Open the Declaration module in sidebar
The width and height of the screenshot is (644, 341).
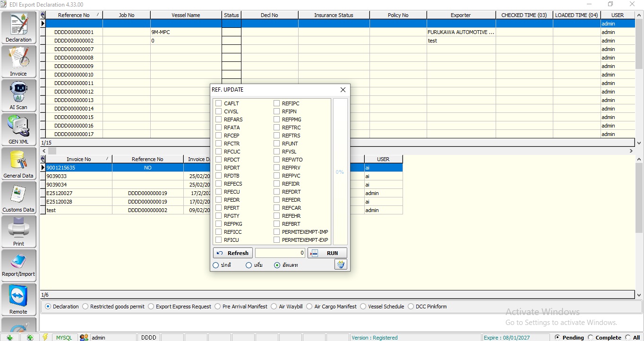[x=19, y=27]
